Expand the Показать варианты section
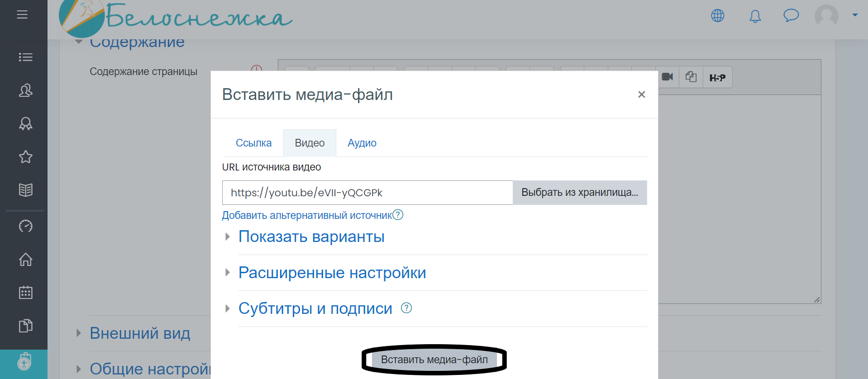The image size is (868, 379). 311,237
